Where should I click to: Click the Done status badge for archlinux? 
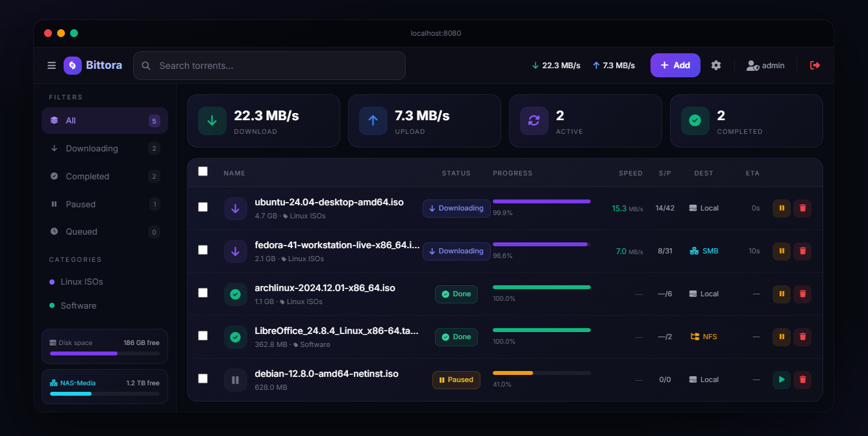tap(456, 294)
